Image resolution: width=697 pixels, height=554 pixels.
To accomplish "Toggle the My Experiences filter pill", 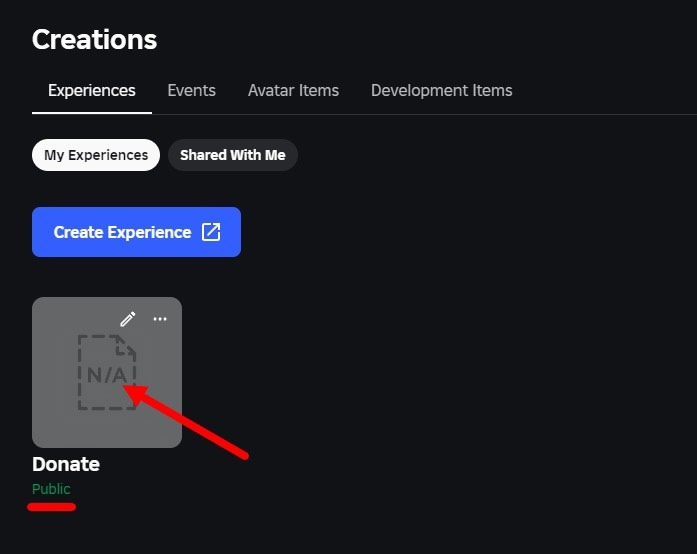I will tap(96, 155).
